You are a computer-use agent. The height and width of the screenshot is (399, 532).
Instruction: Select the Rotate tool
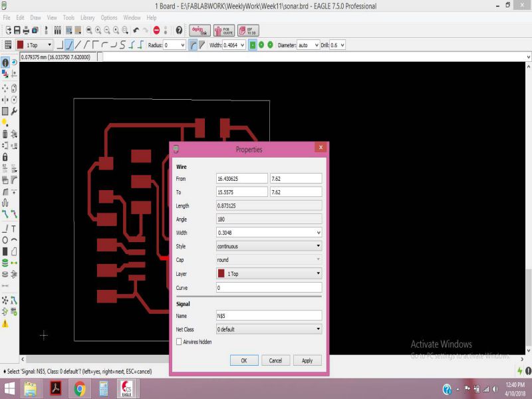click(14, 100)
